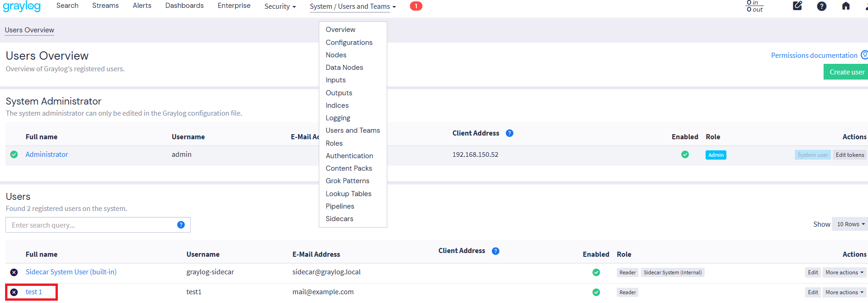The height and width of the screenshot is (303, 868).
Task: Choose Roles in the System menu
Action: (x=334, y=143)
